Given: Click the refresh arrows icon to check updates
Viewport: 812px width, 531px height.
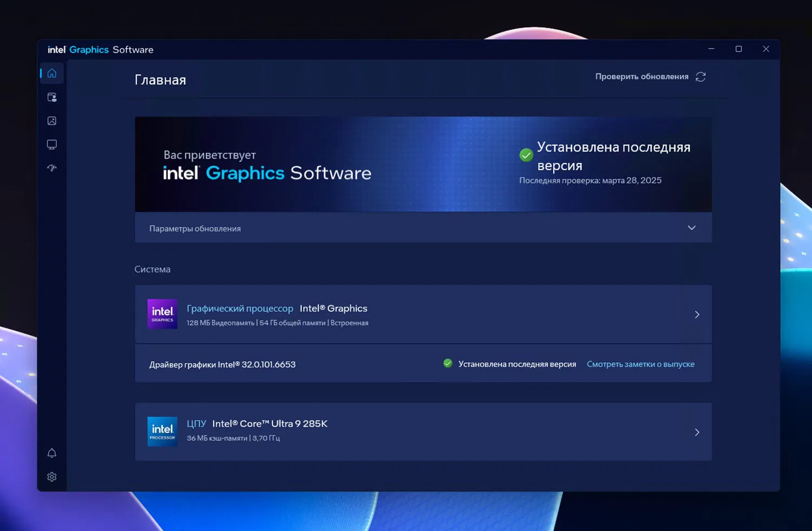Looking at the screenshot, I should pos(700,77).
